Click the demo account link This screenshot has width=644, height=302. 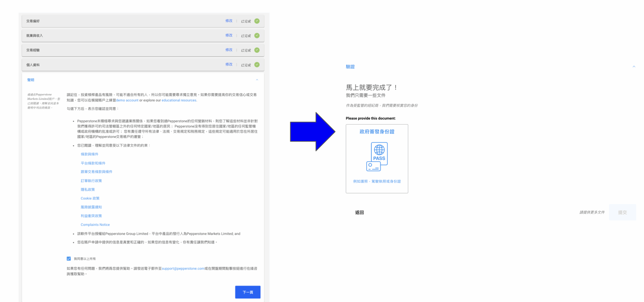click(x=127, y=100)
